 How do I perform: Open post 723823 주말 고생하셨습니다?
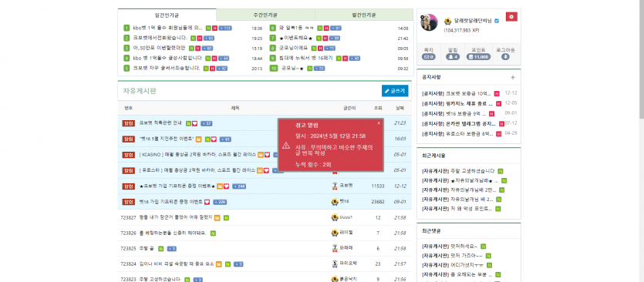click(160, 279)
